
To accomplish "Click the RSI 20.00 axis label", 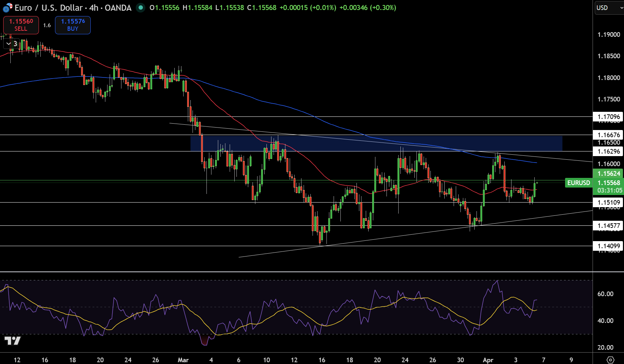I will point(605,348).
